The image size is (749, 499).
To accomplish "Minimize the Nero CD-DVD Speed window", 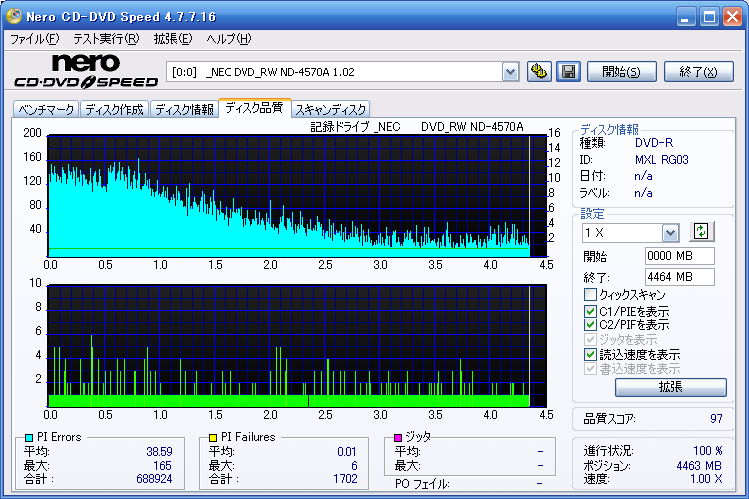I will pyautogui.click(x=686, y=17).
